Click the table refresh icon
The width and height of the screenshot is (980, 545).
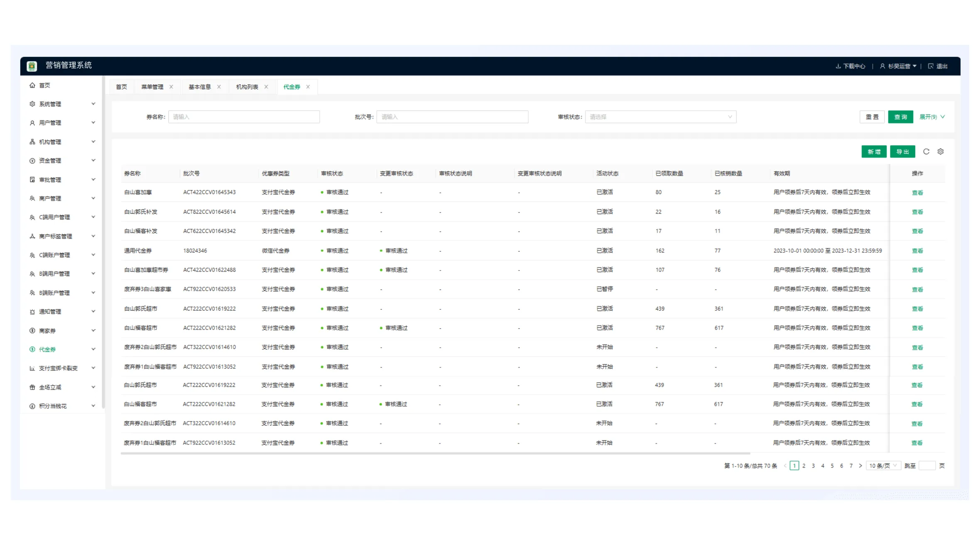click(926, 152)
